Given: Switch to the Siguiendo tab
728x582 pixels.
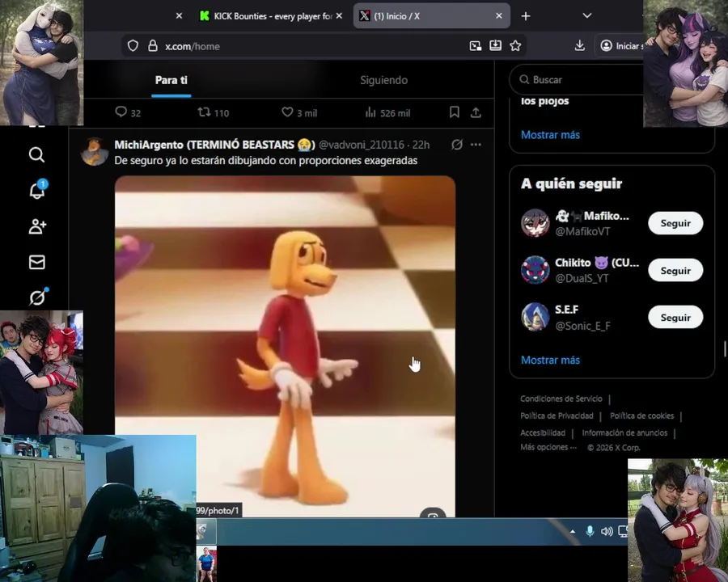Looking at the screenshot, I should tap(384, 80).
